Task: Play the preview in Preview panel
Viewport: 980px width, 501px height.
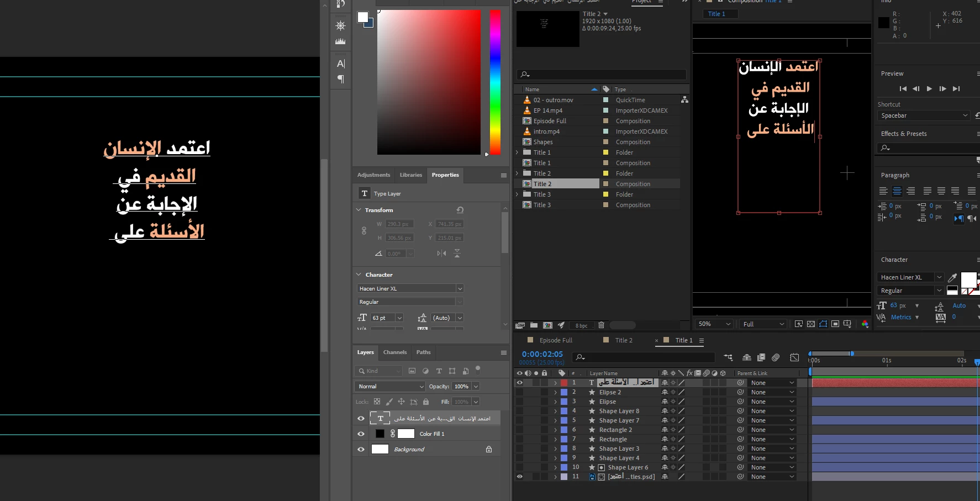Action: coord(929,88)
